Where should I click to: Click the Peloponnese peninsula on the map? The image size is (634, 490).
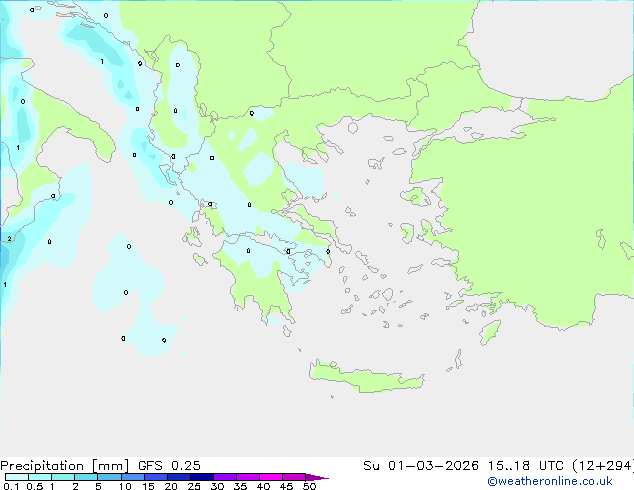259,279
